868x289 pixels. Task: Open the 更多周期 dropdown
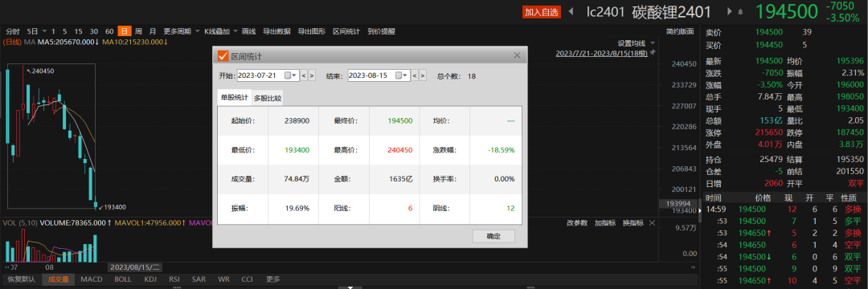(181, 31)
